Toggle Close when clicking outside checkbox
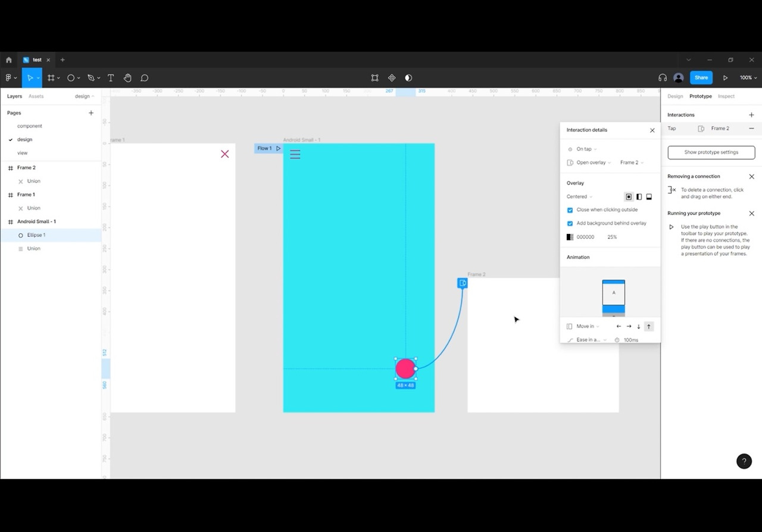 (570, 210)
